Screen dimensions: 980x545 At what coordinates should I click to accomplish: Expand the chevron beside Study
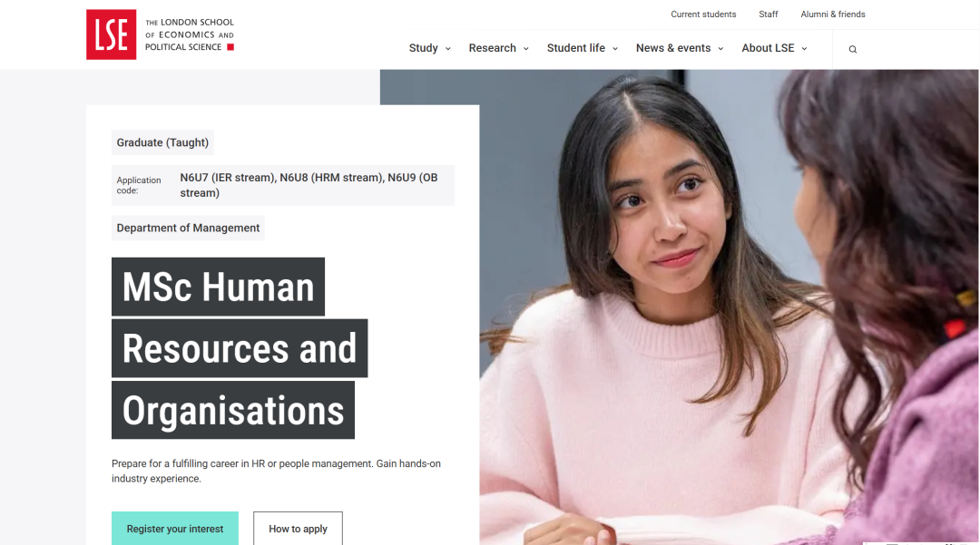pos(447,49)
